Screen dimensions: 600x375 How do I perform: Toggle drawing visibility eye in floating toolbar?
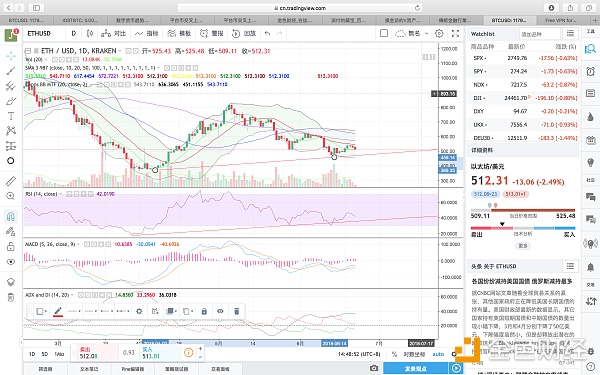pyautogui.click(x=220, y=311)
